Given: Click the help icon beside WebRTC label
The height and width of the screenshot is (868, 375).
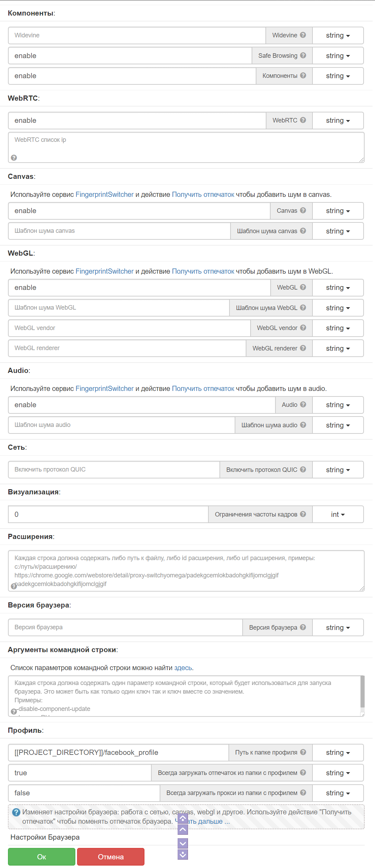Looking at the screenshot, I should pyautogui.click(x=303, y=120).
